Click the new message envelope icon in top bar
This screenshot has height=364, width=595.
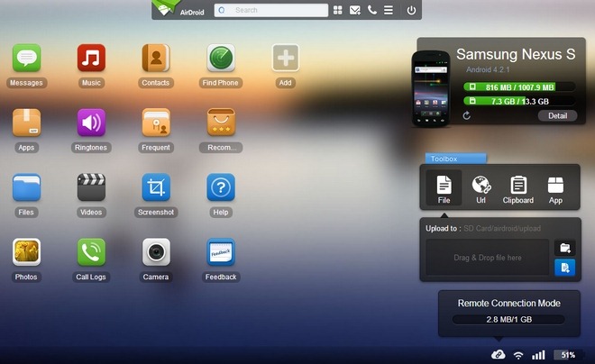coord(355,10)
